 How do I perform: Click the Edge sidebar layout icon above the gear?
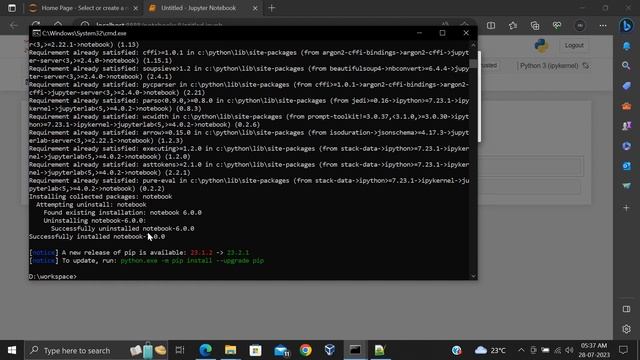(x=627, y=309)
